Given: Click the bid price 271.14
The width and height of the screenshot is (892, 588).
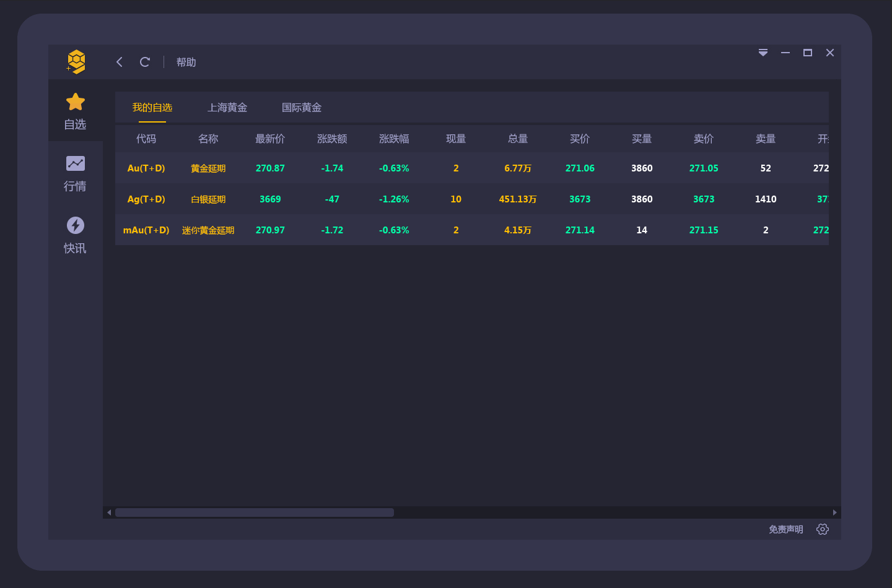Looking at the screenshot, I should pos(580,230).
